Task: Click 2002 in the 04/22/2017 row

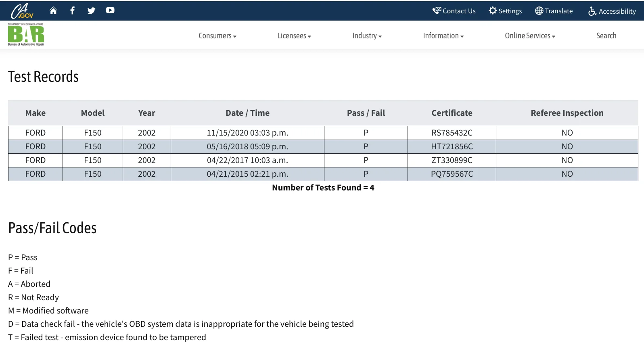Action: (x=147, y=160)
